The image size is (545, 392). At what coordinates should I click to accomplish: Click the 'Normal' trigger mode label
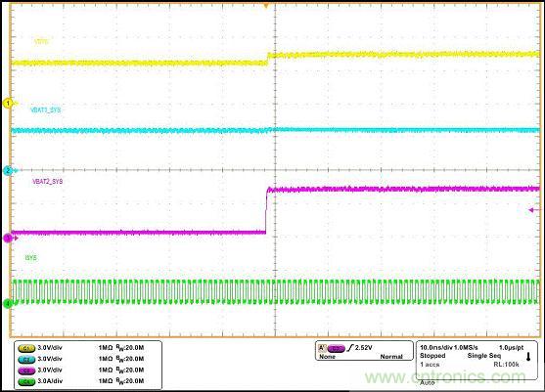[x=391, y=357]
